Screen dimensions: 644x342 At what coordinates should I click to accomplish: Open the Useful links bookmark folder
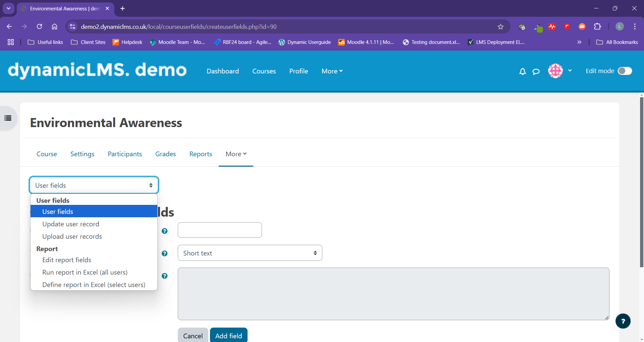[46, 42]
